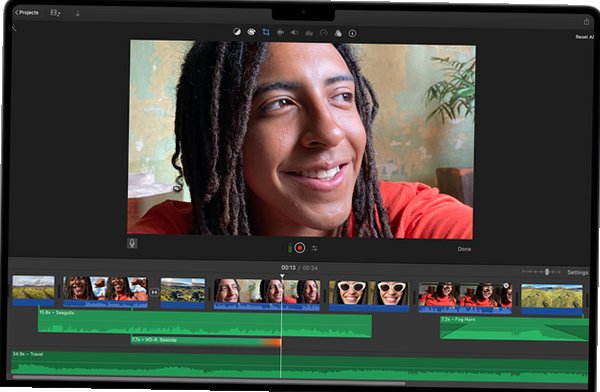Click the Import media down-arrow icon
This screenshot has height=392, width=600.
point(77,13)
